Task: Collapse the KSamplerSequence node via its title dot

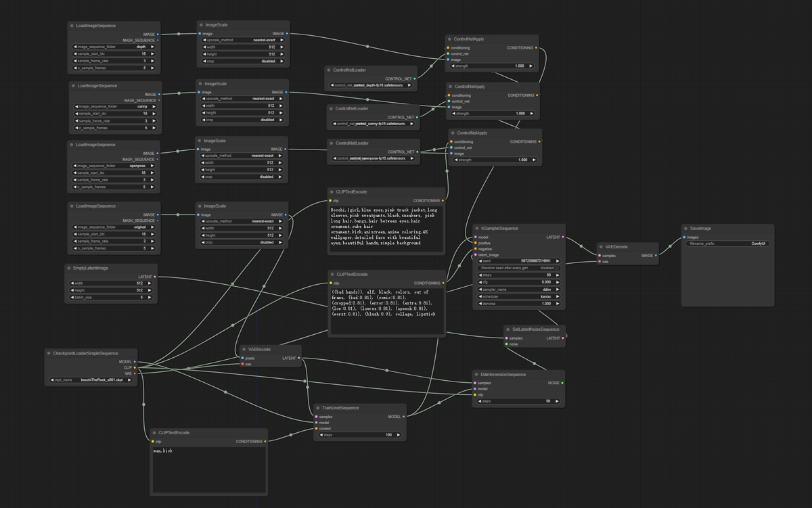Action: point(476,229)
